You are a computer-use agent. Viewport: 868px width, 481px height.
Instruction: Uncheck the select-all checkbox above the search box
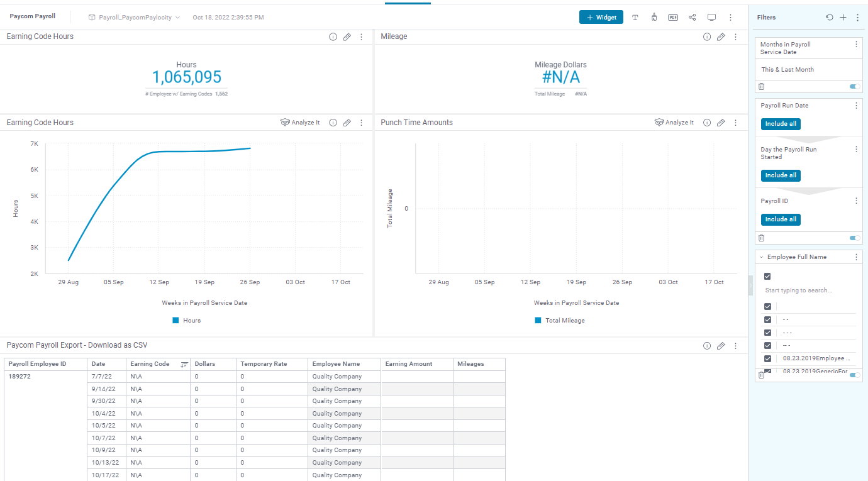[x=767, y=276]
